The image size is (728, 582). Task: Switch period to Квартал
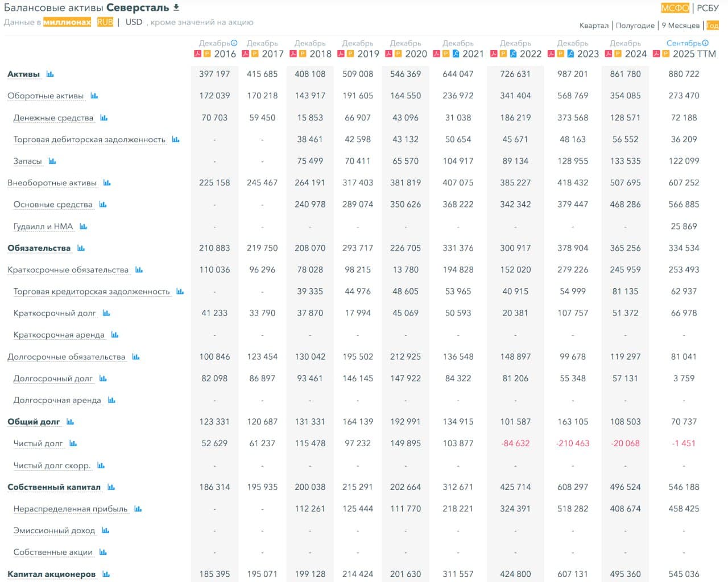pyautogui.click(x=594, y=26)
